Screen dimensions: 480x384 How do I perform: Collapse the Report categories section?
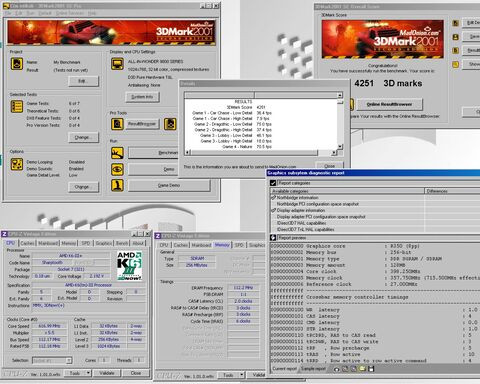273,183
